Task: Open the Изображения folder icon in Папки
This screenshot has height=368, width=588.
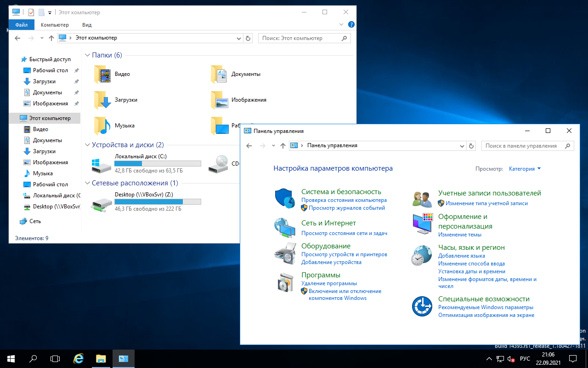Action: (220, 100)
